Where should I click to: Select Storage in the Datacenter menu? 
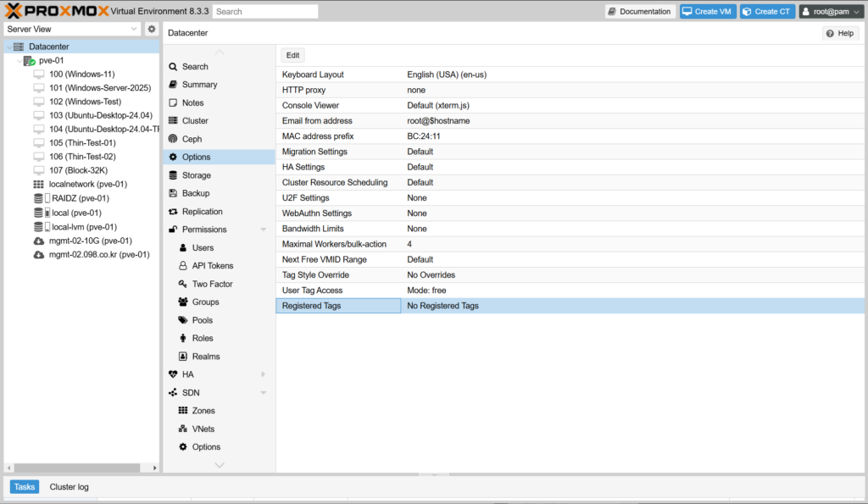[x=196, y=175]
